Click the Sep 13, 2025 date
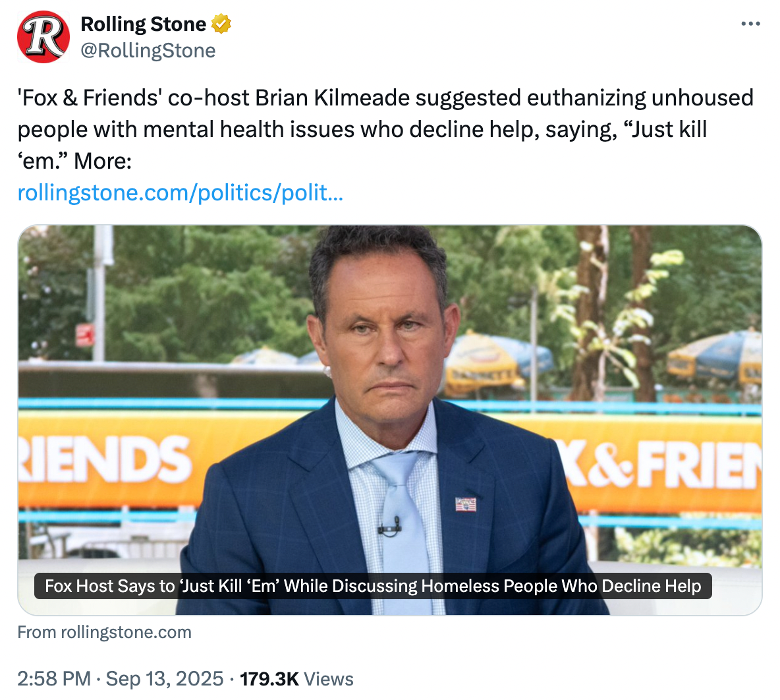The image size is (780, 700). pos(165,679)
